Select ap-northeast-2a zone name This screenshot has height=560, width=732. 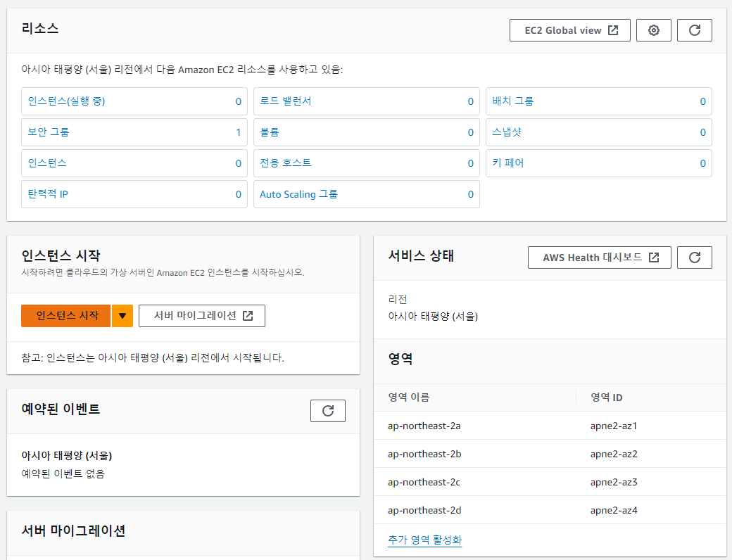coord(424,426)
